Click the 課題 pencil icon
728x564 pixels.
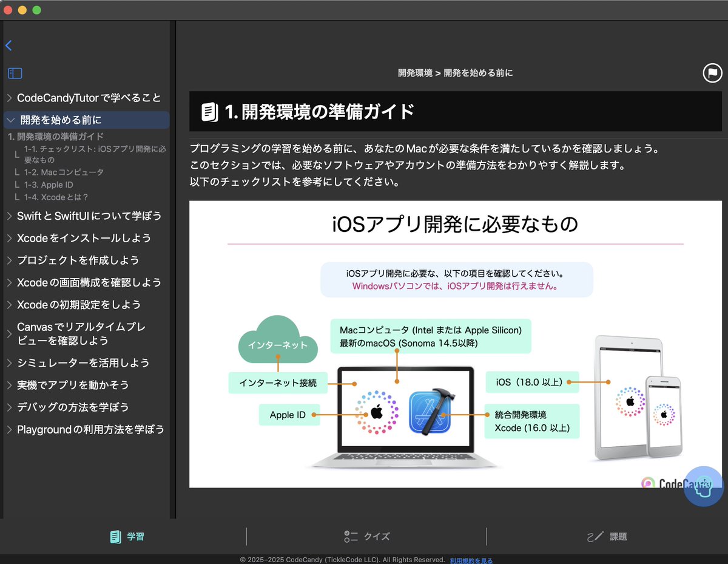595,537
